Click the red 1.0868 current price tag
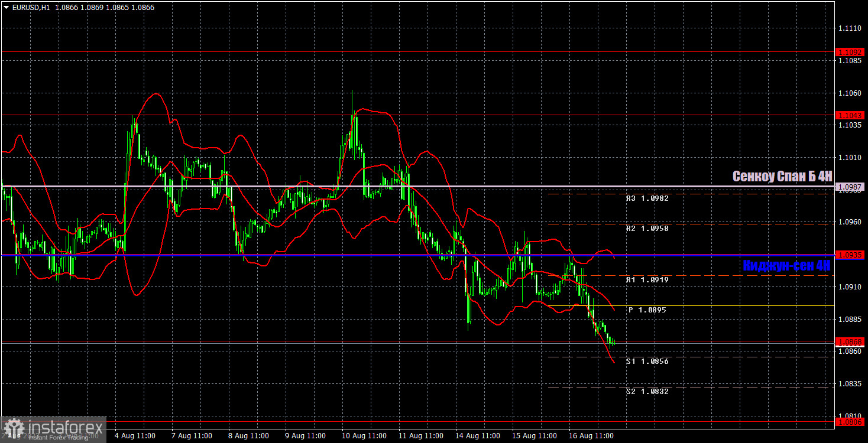Screen dimensions: 868x443 tap(851, 341)
